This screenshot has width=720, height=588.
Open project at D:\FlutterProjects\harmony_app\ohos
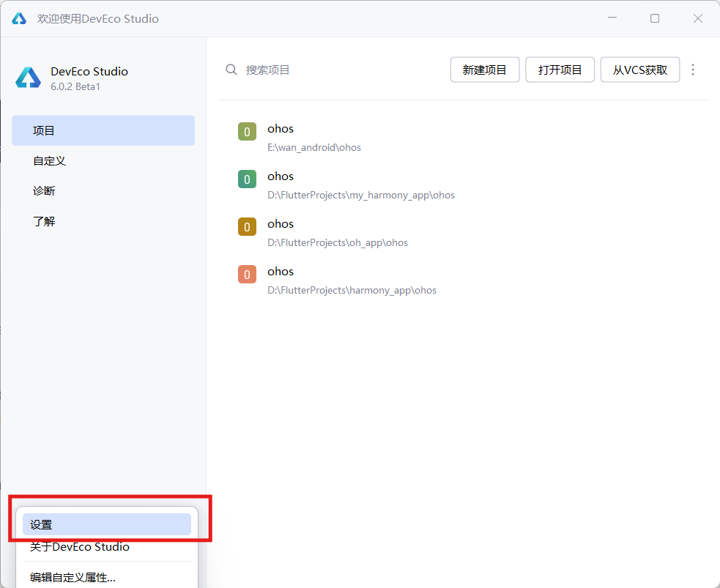pyautogui.click(x=463, y=280)
